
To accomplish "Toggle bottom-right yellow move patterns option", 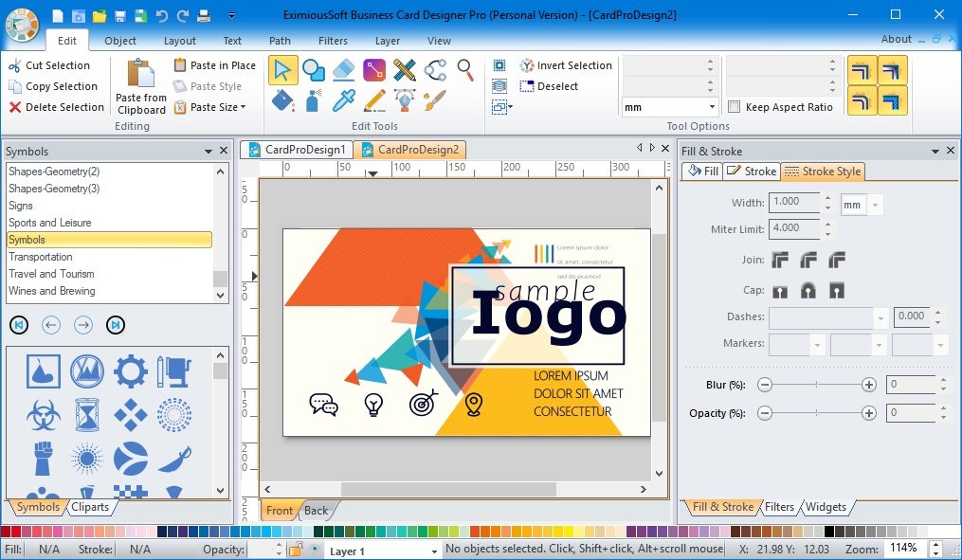I will (x=893, y=100).
